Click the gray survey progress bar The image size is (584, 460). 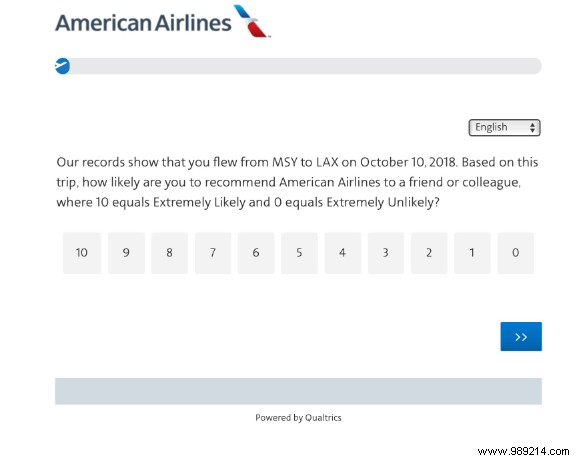click(298, 66)
